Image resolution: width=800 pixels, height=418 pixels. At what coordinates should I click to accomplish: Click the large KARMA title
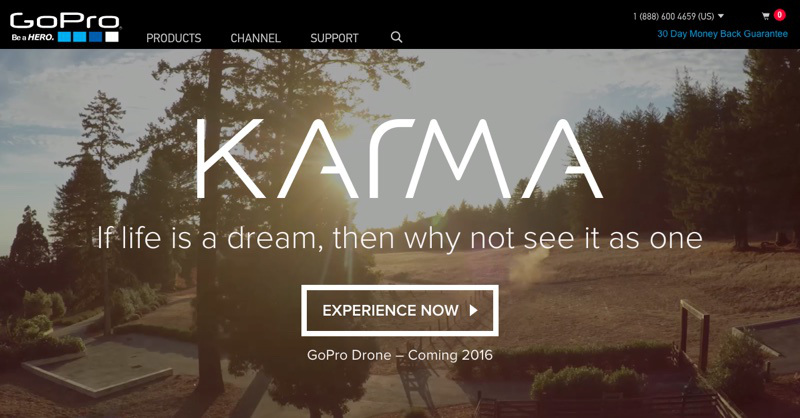399,159
